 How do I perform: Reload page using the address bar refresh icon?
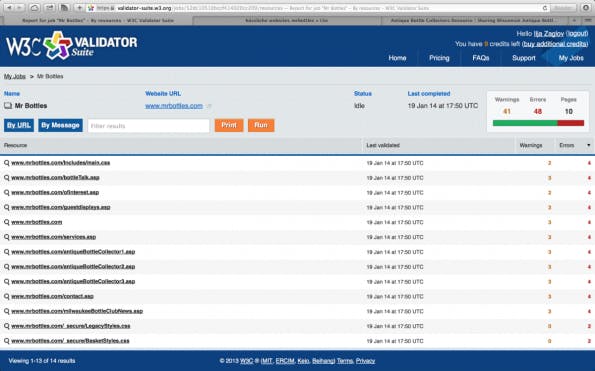(545, 8)
